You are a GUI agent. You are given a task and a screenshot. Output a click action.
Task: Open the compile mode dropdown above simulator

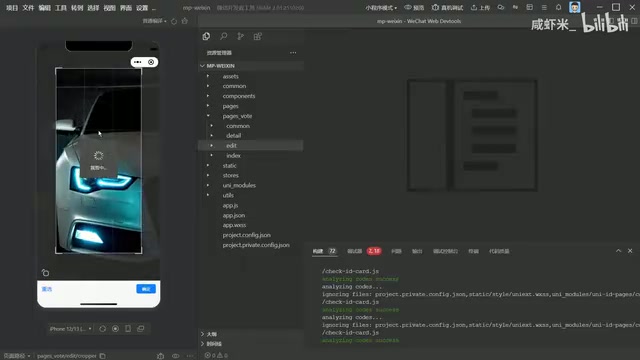click(x=154, y=21)
